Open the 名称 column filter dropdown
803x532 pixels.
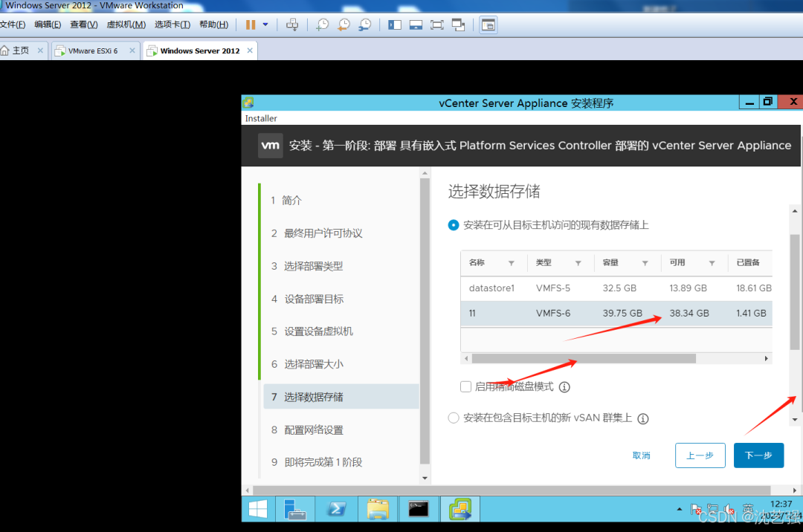click(511, 263)
